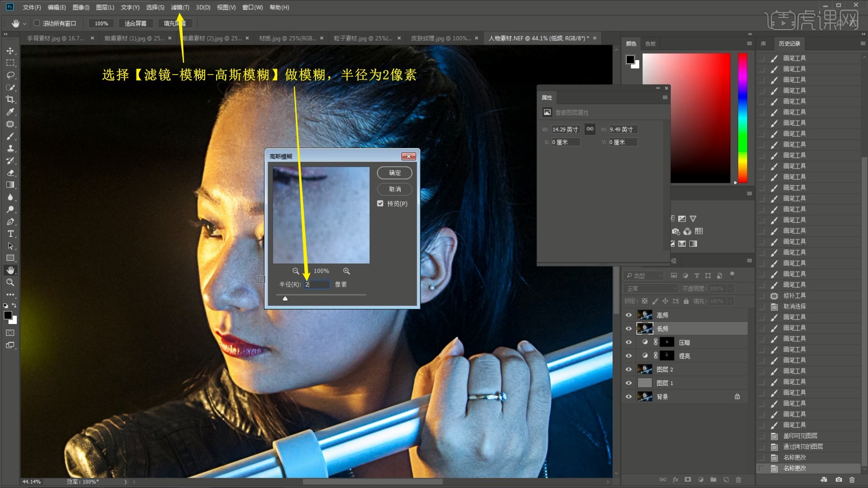
Task: Click the foreground color swatch in Color panel
Action: pyautogui.click(x=630, y=60)
